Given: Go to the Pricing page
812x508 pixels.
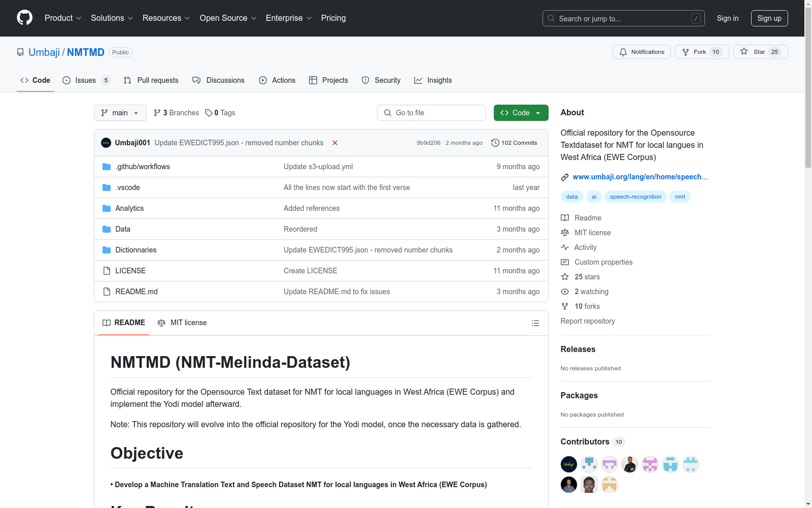Looking at the screenshot, I should pos(333,18).
